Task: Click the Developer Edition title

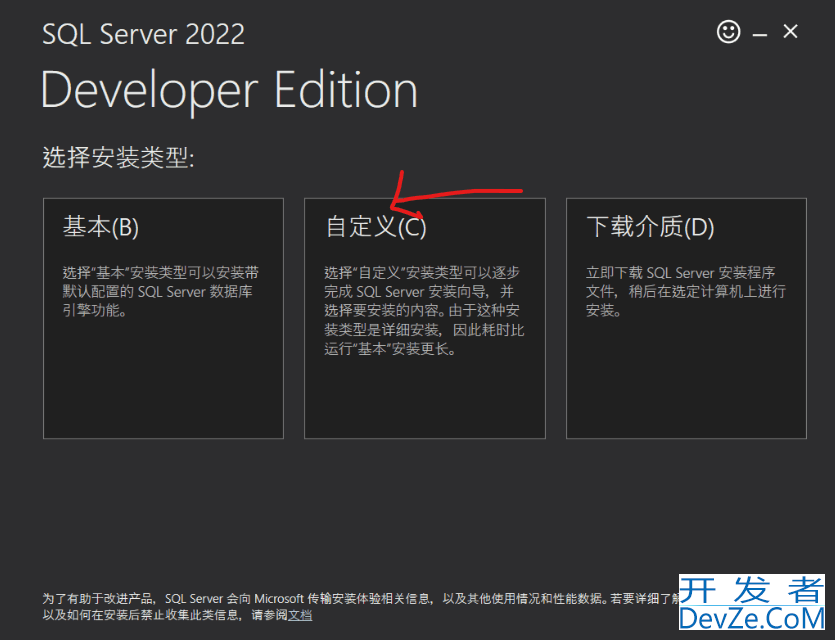Action: pyautogui.click(x=229, y=91)
